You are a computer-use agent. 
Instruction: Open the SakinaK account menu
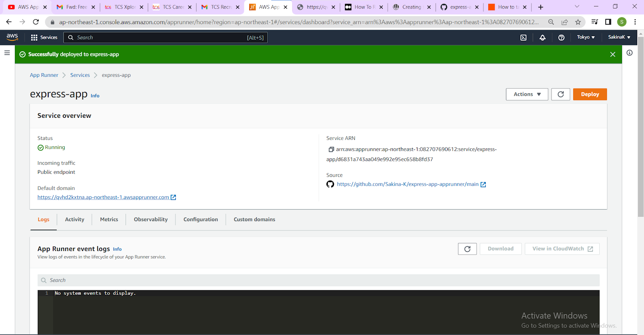tap(619, 37)
